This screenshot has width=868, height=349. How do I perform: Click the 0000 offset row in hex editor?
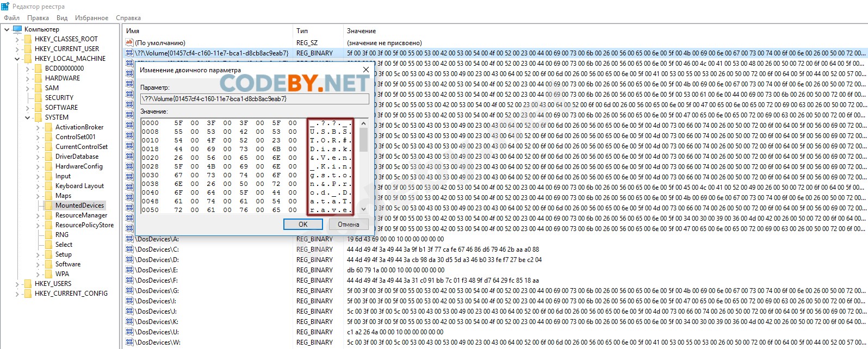click(x=246, y=123)
